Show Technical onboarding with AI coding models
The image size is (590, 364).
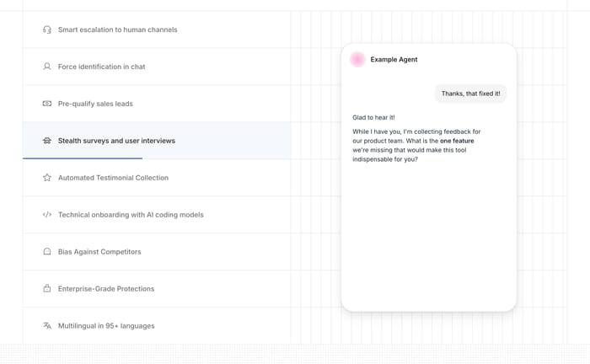pyautogui.click(x=157, y=215)
